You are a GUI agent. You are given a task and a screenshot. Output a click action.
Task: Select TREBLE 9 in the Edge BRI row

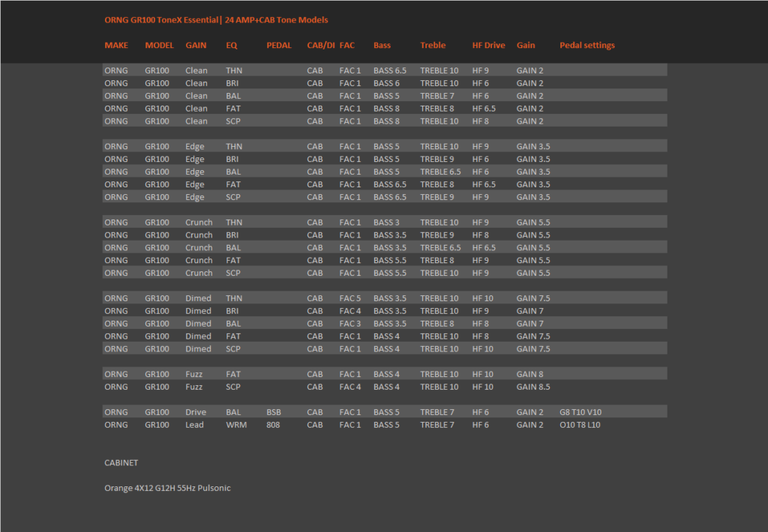tap(437, 159)
